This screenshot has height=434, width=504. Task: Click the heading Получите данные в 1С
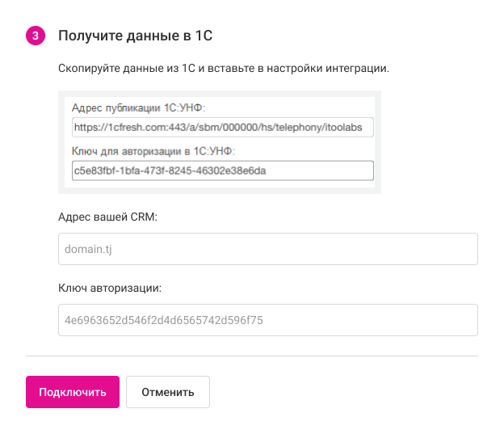(x=135, y=36)
